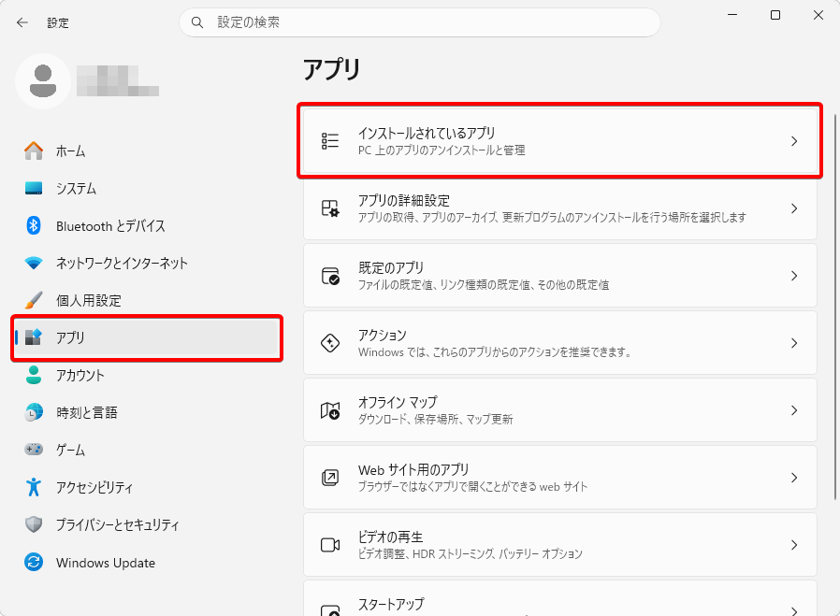This screenshot has width=840, height=616.
Task: Expand chevron on ビデオの再生 row
Action: (x=794, y=545)
